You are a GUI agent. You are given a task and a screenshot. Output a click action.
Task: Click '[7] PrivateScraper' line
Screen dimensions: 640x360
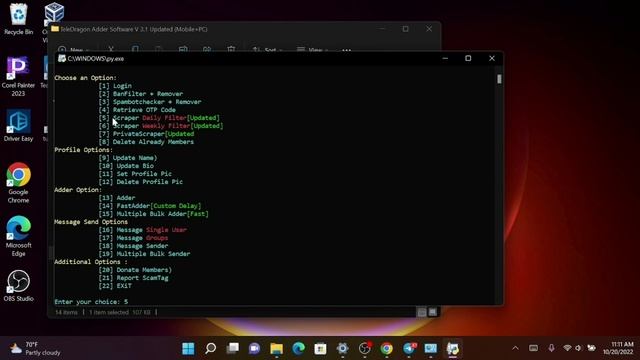[146, 134]
